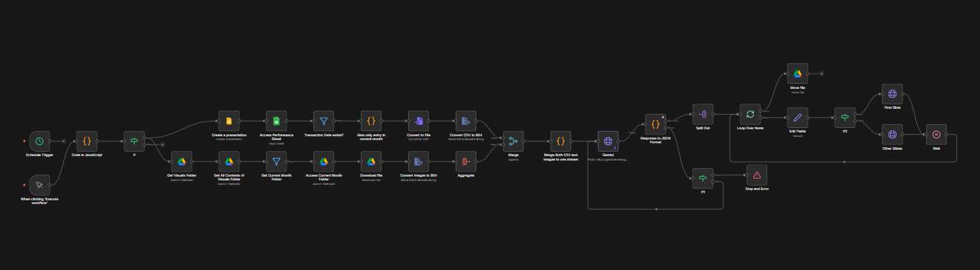
Task: Click the red Aggregate node
Action: [x=466, y=161]
